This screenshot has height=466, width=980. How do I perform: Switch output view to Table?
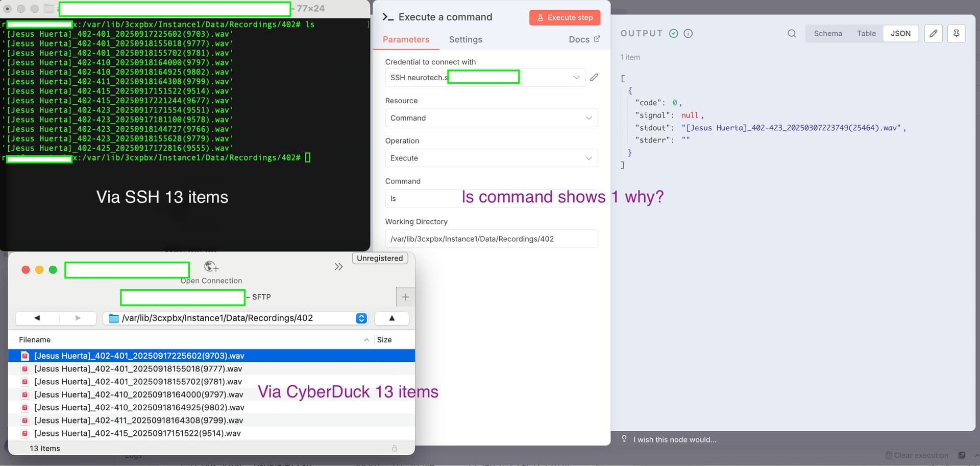(866, 34)
